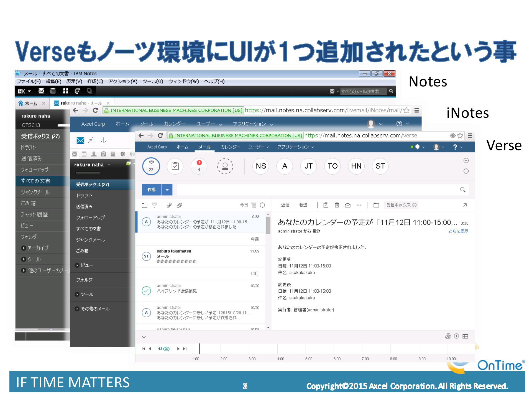Click the calendar grid icon in Verse bottom bar
Image resolution: width=532 pixels, height=399 pixels.
pos(465,336)
